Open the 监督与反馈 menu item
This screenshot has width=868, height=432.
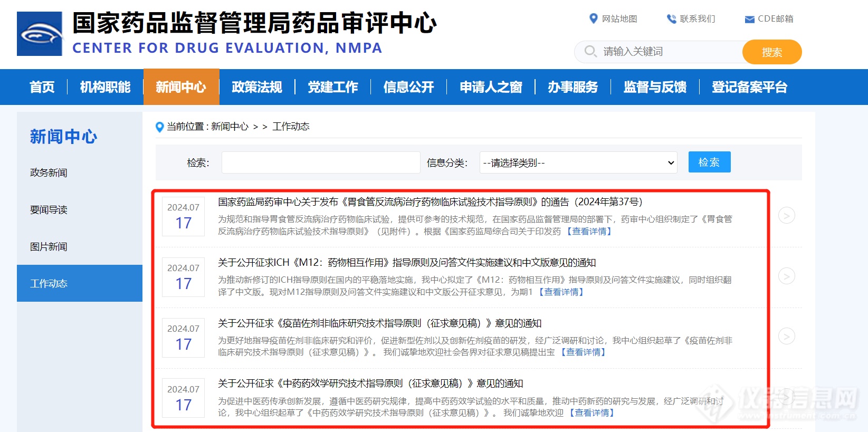tap(655, 87)
